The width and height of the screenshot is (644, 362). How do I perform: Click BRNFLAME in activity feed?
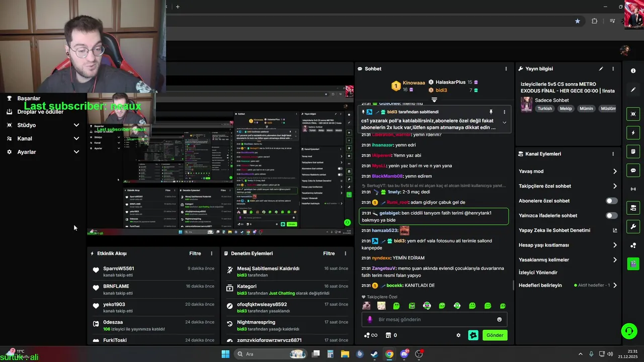click(x=116, y=287)
